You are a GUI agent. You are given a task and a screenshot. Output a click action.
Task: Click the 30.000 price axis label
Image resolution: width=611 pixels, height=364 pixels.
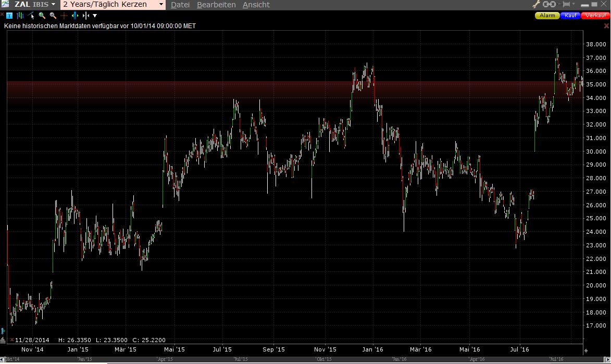pyautogui.click(x=596, y=152)
